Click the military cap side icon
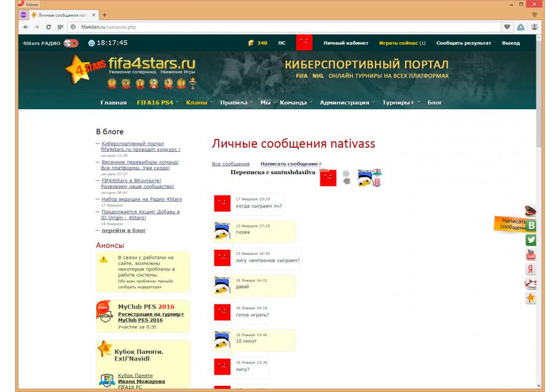 [x=531, y=211]
